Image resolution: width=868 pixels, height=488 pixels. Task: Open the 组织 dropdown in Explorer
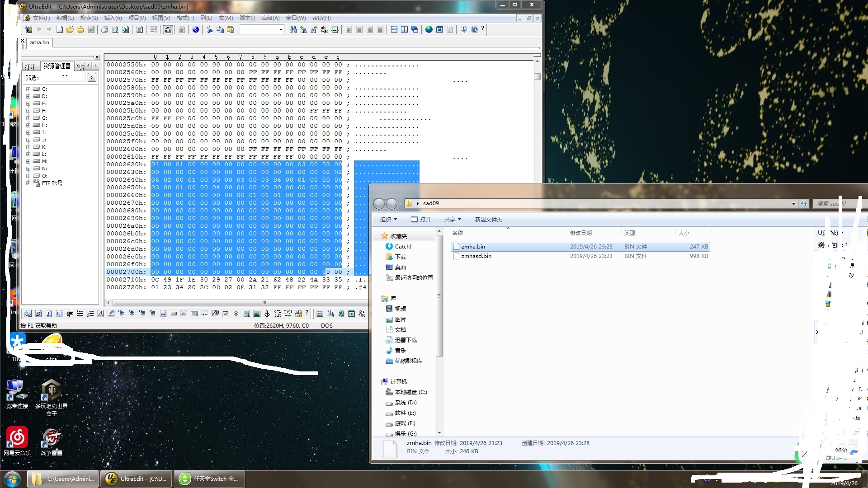(388, 220)
